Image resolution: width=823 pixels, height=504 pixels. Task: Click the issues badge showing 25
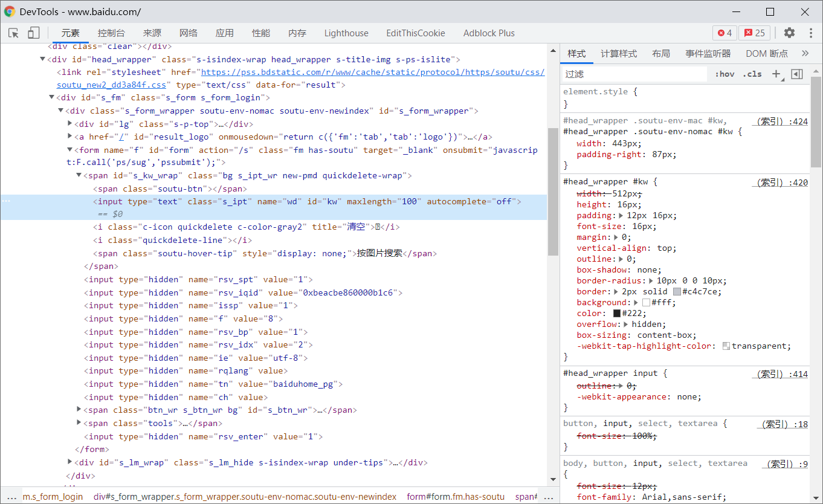[x=754, y=33]
